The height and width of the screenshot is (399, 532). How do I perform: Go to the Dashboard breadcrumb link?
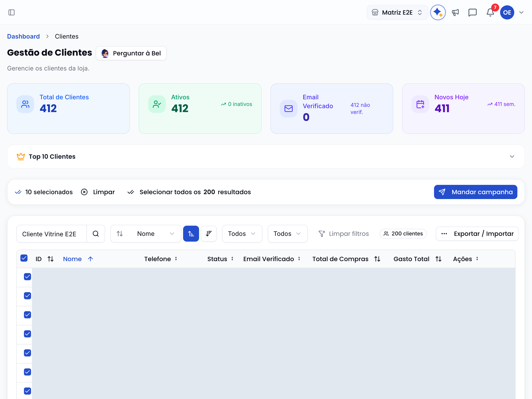pos(23,36)
